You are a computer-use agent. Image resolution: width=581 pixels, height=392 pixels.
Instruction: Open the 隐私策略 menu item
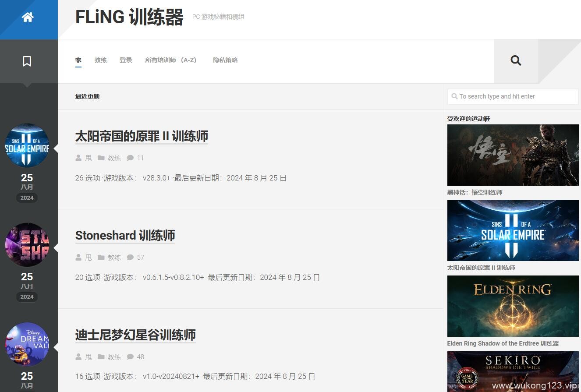(225, 60)
